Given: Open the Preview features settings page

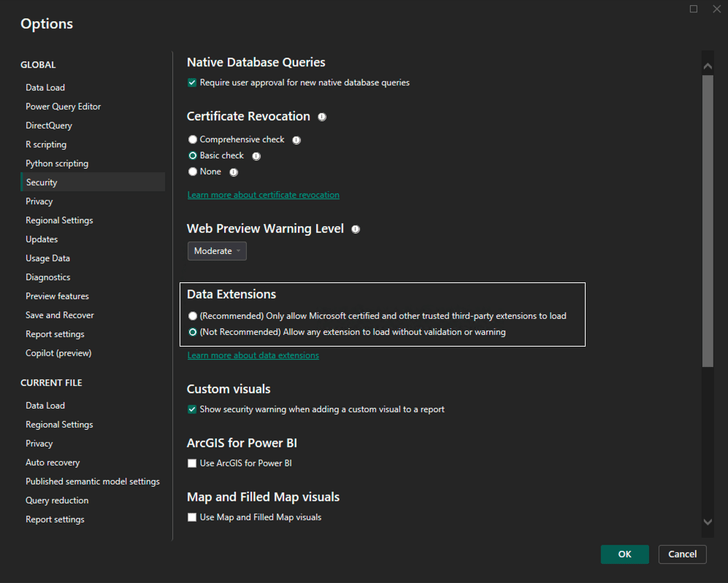Looking at the screenshot, I should point(57,296).
